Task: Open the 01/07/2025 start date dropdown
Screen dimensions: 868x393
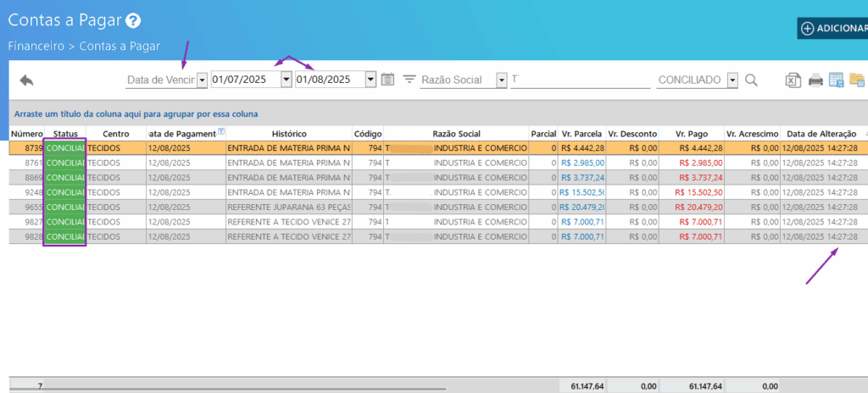Action: [286, 80]
